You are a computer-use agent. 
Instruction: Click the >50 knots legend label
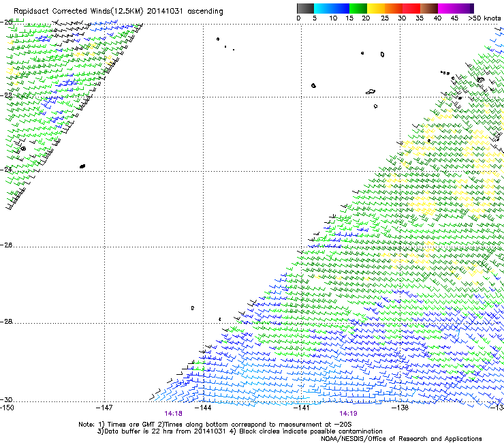(x=484, y=18)
